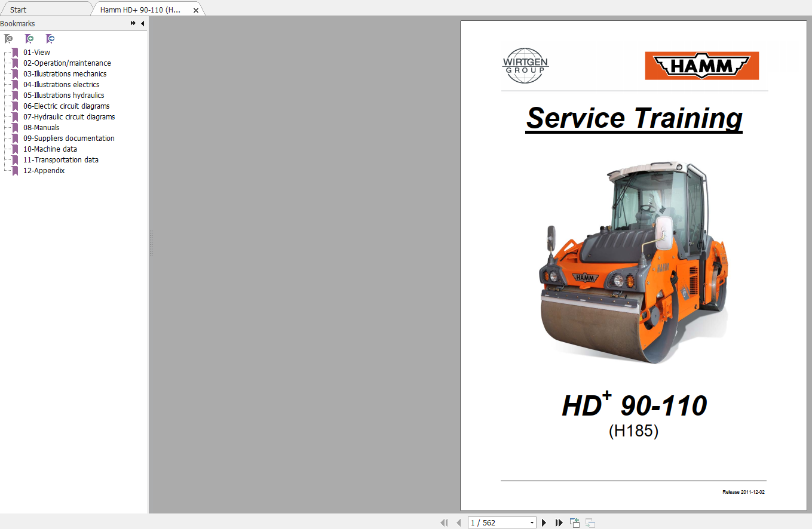Toggle the bookmark icon next to 01-View

coord(14,52)
